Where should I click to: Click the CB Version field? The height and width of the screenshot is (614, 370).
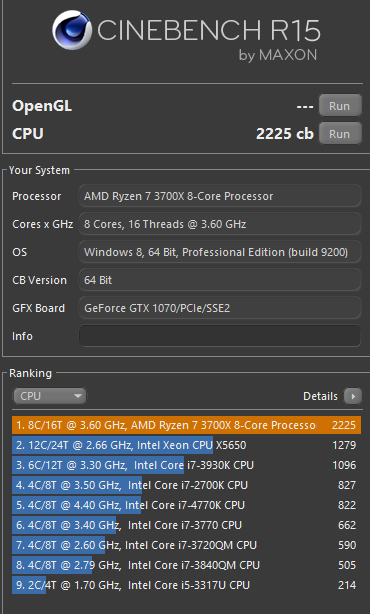[220, 280]
